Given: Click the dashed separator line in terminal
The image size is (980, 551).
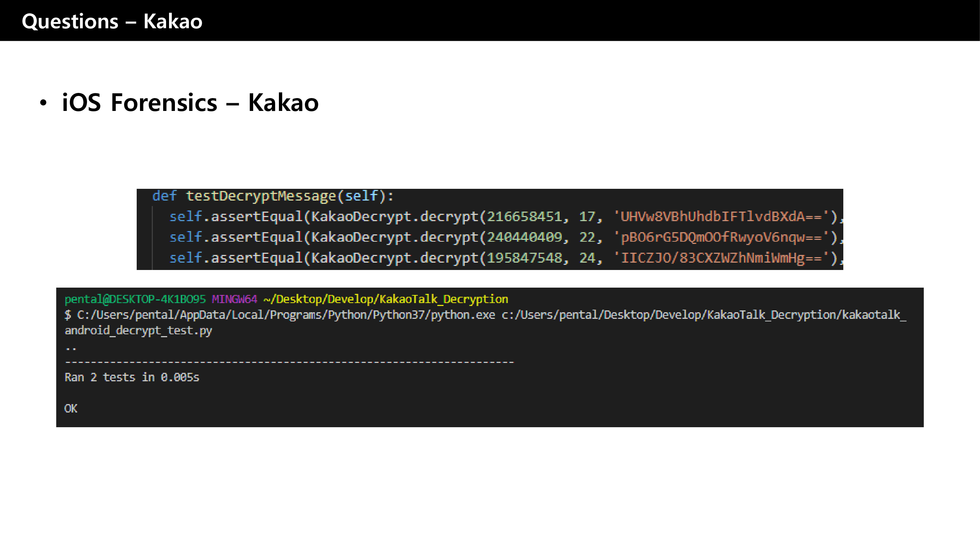Looking at the screenshot, I should pos(289,362).
